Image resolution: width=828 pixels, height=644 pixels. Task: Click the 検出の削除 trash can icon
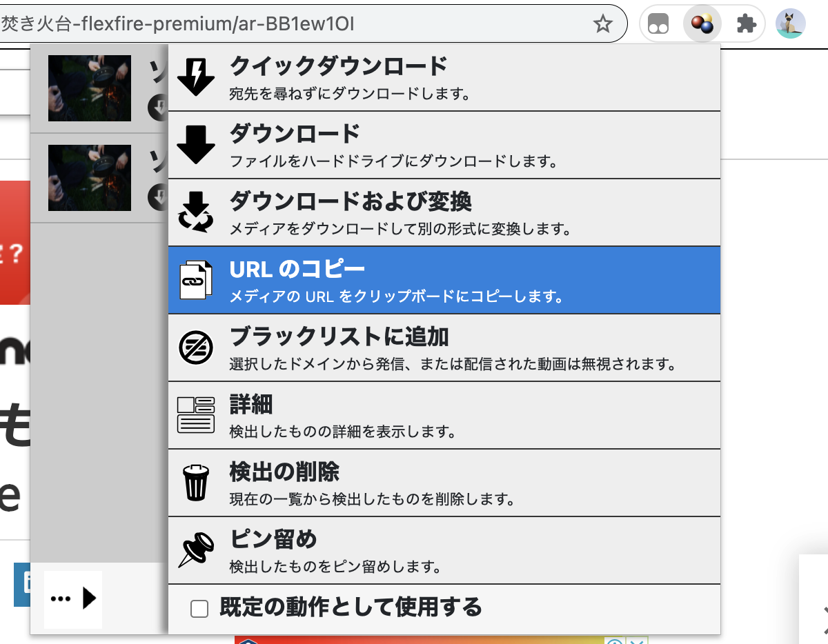(x=196, y=482)
